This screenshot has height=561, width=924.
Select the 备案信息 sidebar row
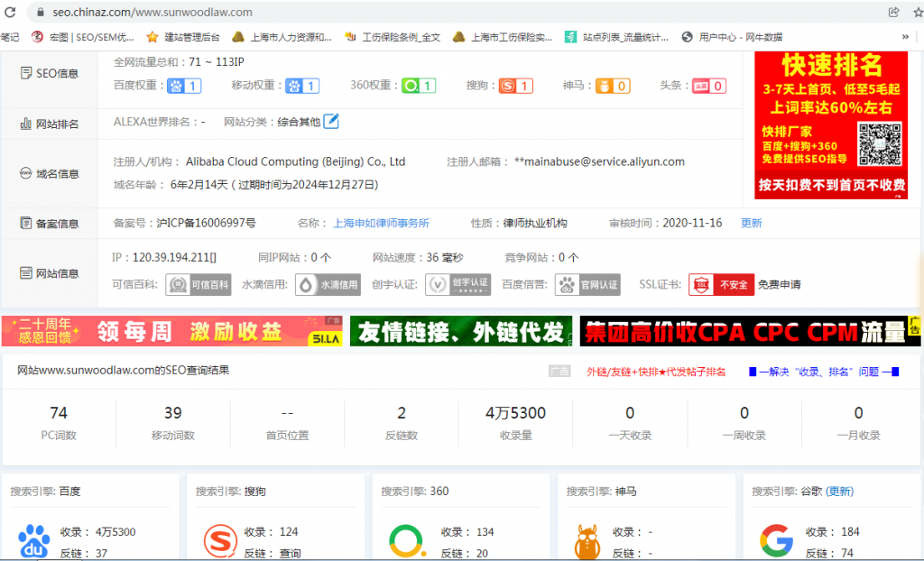pos(50,224)
